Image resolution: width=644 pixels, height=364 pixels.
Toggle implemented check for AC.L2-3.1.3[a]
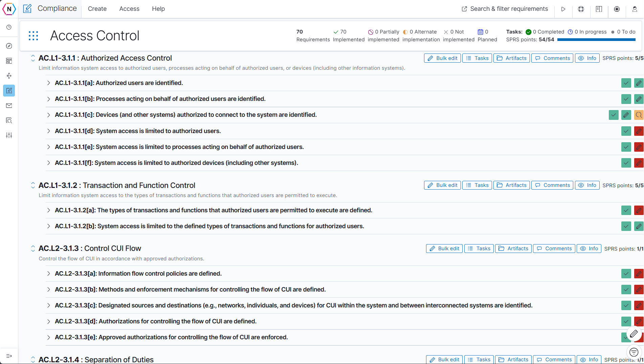[626, 274]
